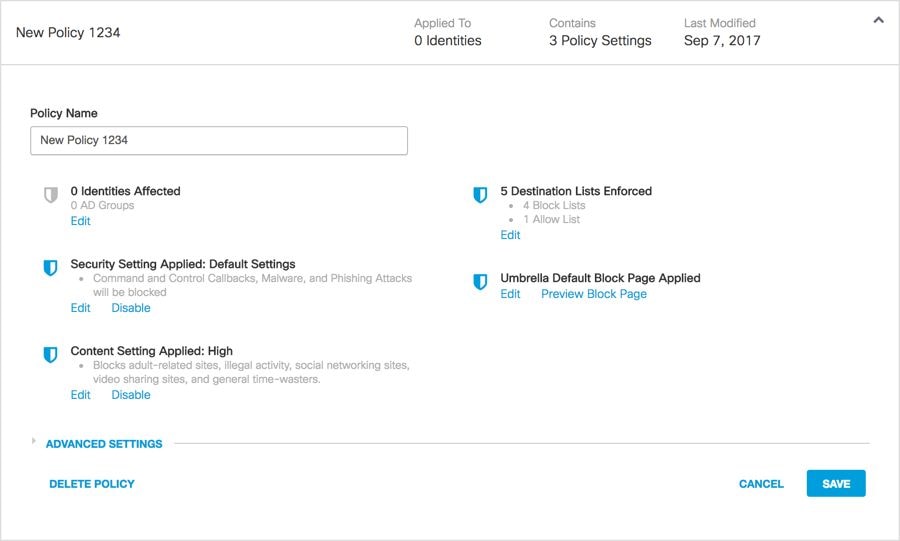Open the Advanced Settings section label
The image size is (900, 541).
(x=104, y=444)
